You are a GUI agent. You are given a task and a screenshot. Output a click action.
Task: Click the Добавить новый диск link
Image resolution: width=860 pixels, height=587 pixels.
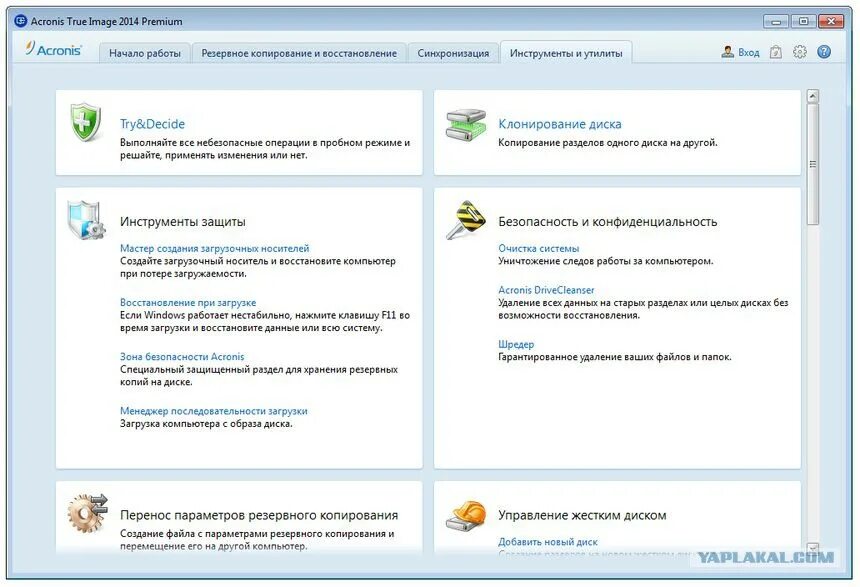pyautogui.click(x=548, y=542)
